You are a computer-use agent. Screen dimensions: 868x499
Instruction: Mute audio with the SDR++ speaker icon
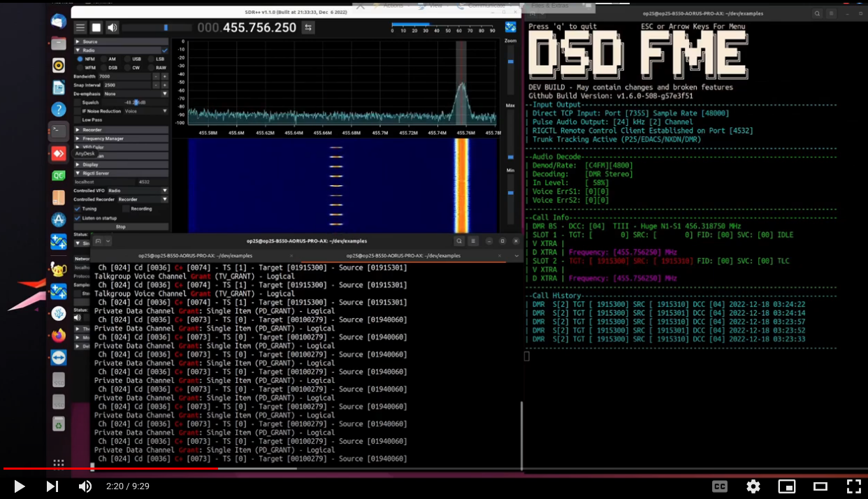(x=112, y=27)
